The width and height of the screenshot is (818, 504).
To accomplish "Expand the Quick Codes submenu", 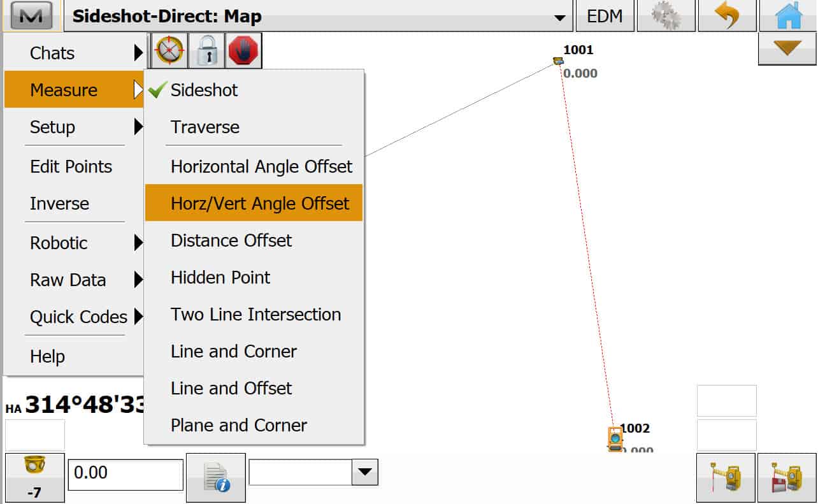I will click(x=74, y=317).
